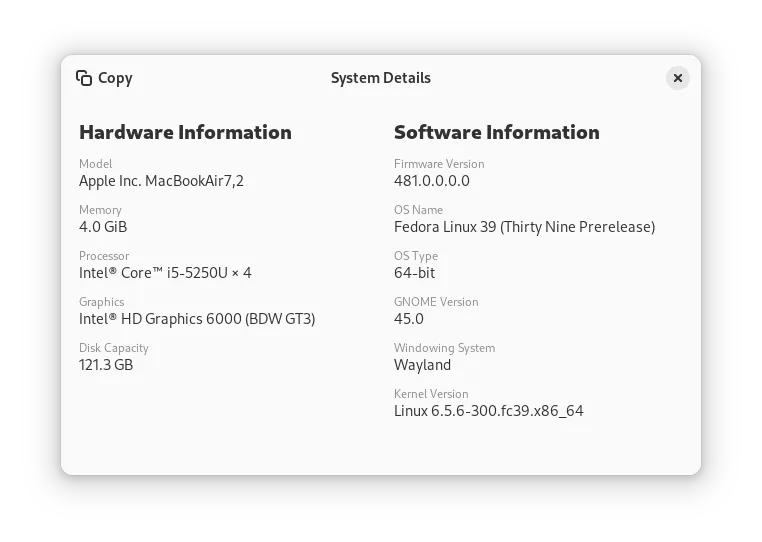762x542 pixels.
Task: Click the 4.0 GiB memory value
Action: point(103,227)
